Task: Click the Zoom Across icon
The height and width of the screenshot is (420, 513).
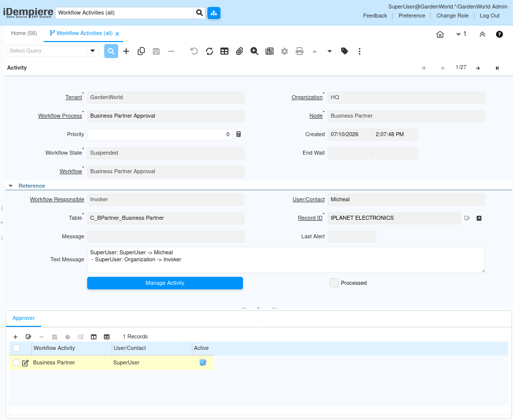Action: (254, 52)
